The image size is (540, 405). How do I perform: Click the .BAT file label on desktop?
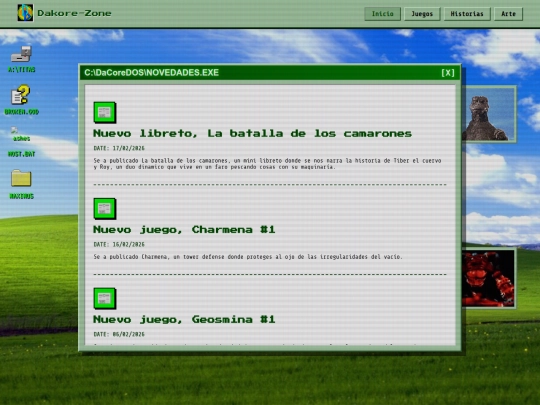(x=21, y=154)
